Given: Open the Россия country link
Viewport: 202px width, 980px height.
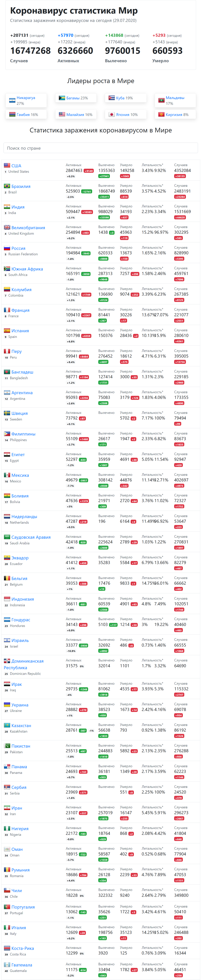Looking at the screenshot, I should pyautogui.click(x=18, y=248).
